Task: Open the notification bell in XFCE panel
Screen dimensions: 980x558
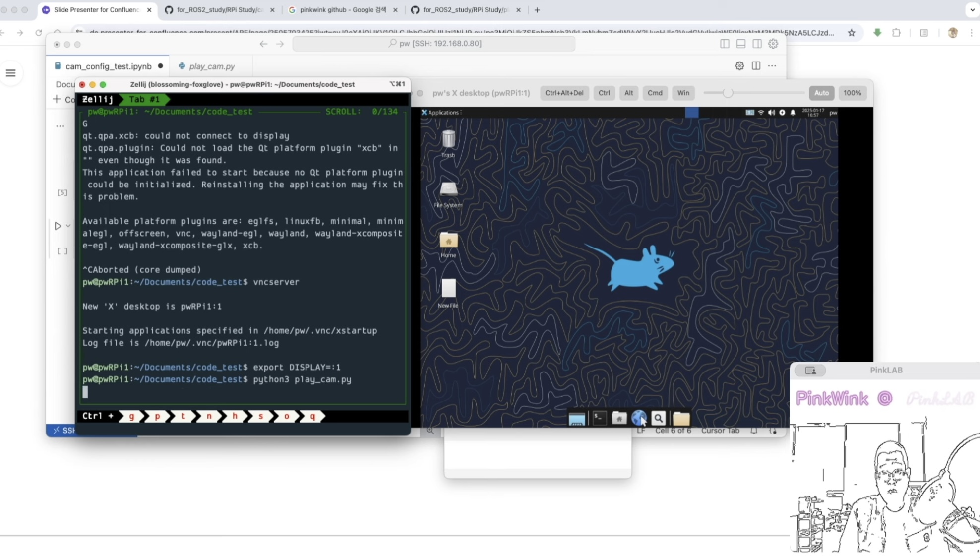Action: click(x=793, y=113)
